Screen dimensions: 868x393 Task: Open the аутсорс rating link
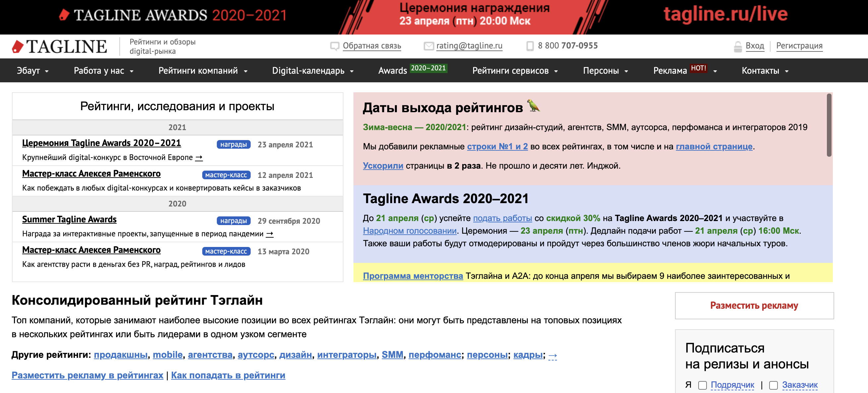click(256, 355)
